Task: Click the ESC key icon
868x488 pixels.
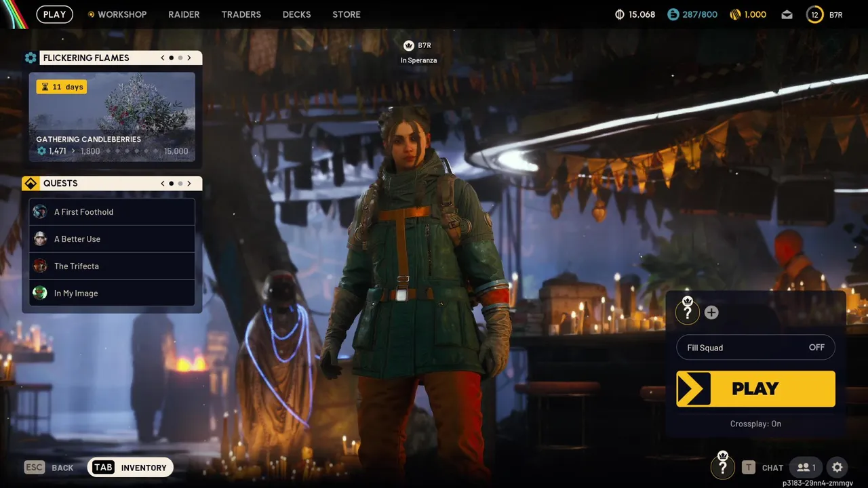Action: click(x=35, y=467)
